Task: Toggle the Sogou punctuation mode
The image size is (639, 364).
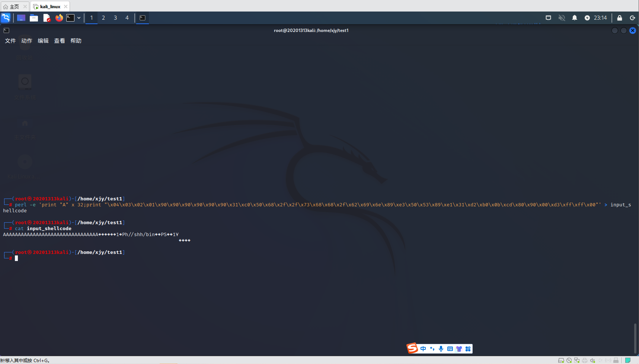Action: tap(432, 349)
